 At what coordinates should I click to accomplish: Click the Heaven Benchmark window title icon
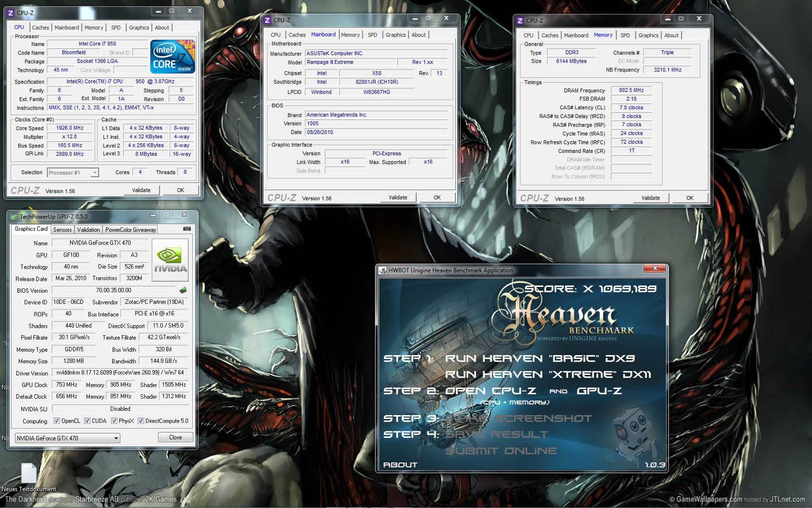point(383,270)
